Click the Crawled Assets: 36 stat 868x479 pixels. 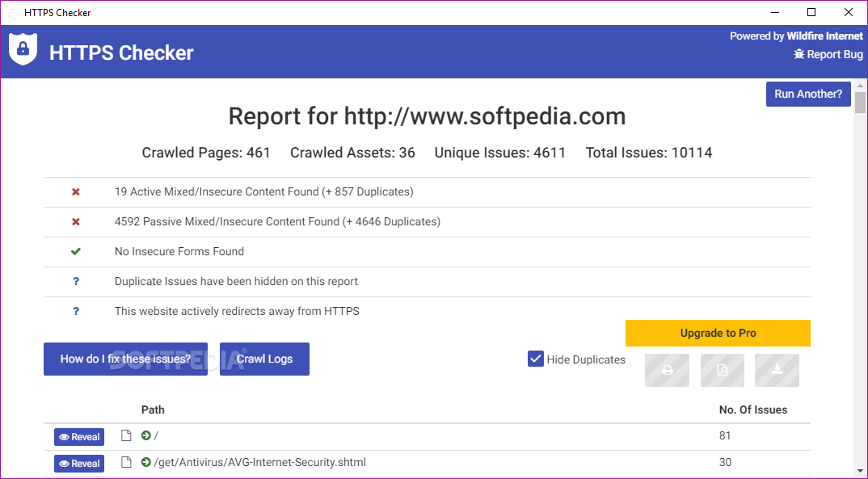point(352,153)
